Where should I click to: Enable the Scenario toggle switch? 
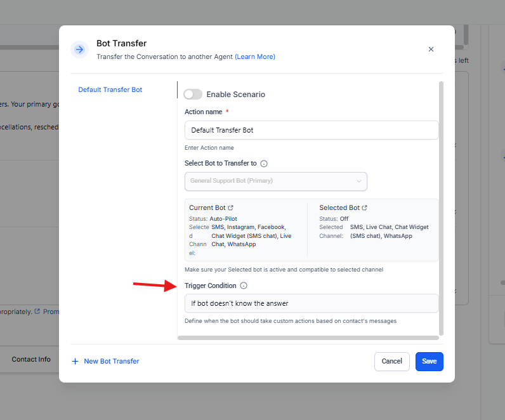pos(193,95)
